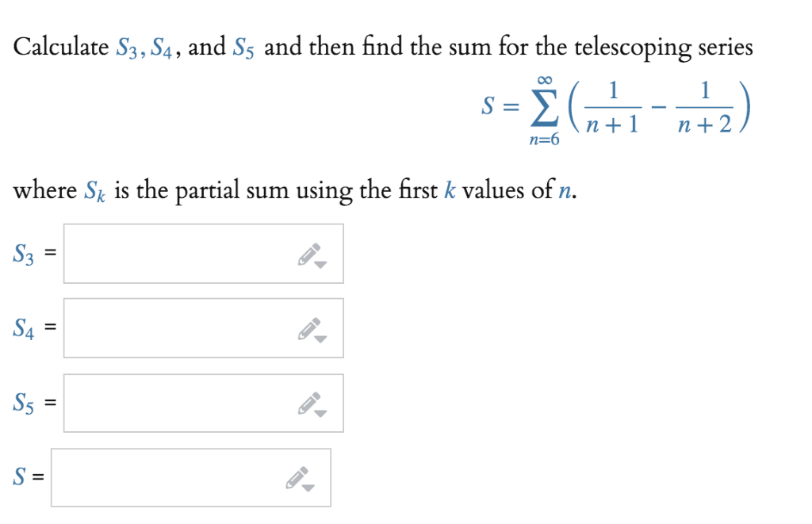812x524 pixels.
Task: Click the answer entry icon in the bottom field
Action: [x=296, y=476]
